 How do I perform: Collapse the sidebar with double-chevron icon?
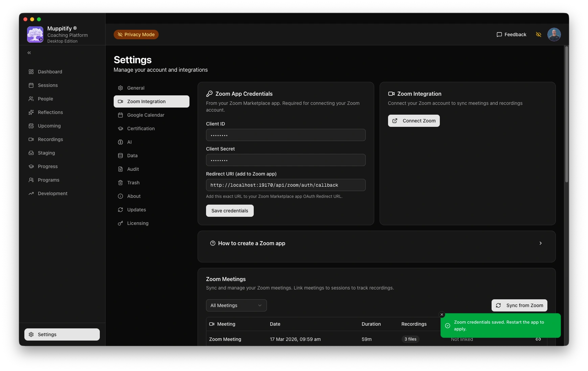[x=29, y=53]
